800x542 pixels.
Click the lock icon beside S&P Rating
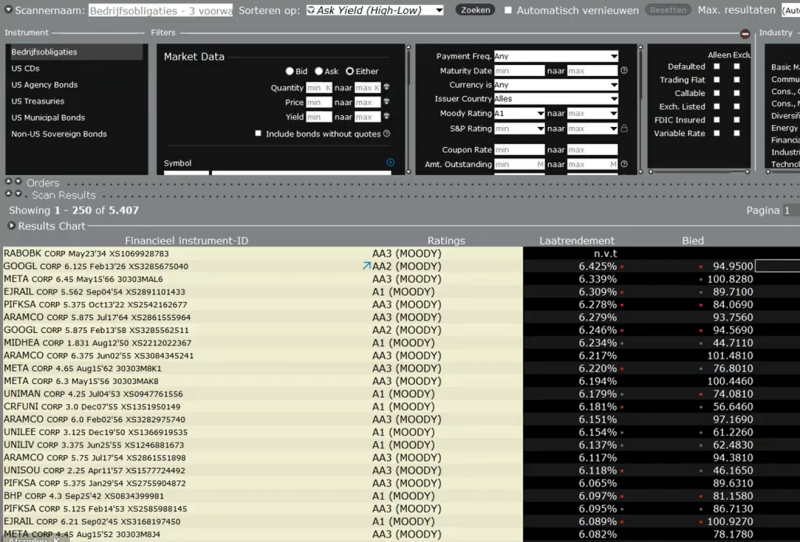[624, 129]
